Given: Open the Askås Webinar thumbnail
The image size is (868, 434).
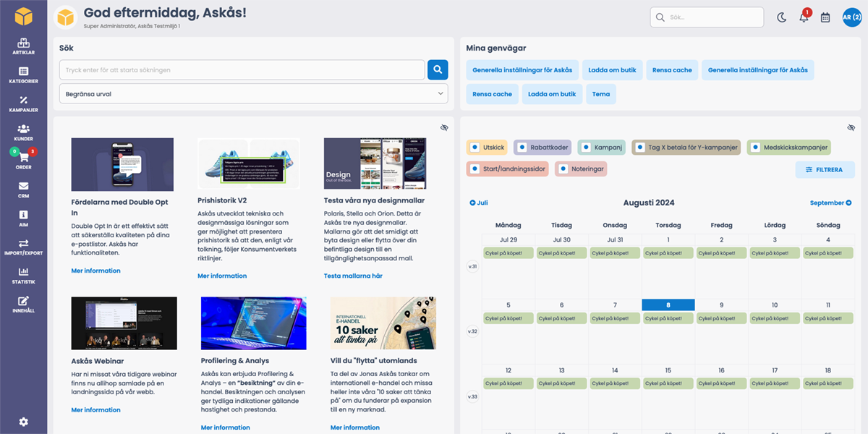Looking at the screenshot, I should 124,324.
